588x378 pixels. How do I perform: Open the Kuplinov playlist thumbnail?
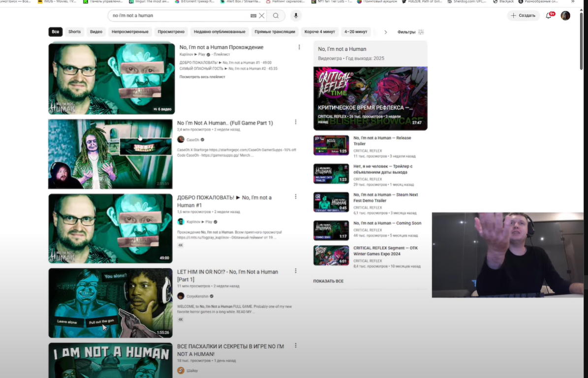point(111,79)
